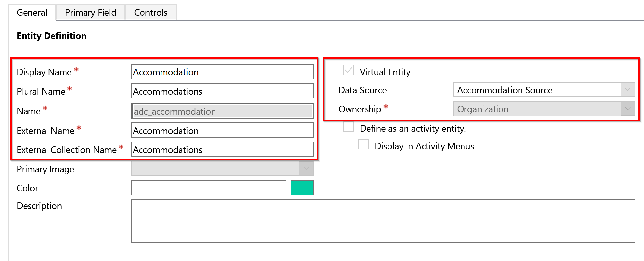Viewport: 644px width, 261px height.
Task: Check Display in Activity Menus
Action: click(x=363, y=144)
